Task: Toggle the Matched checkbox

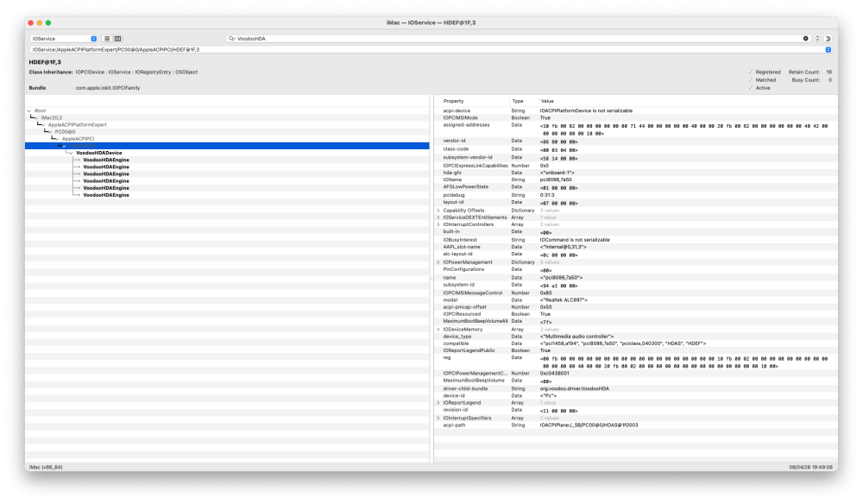Action: [750, 79]
